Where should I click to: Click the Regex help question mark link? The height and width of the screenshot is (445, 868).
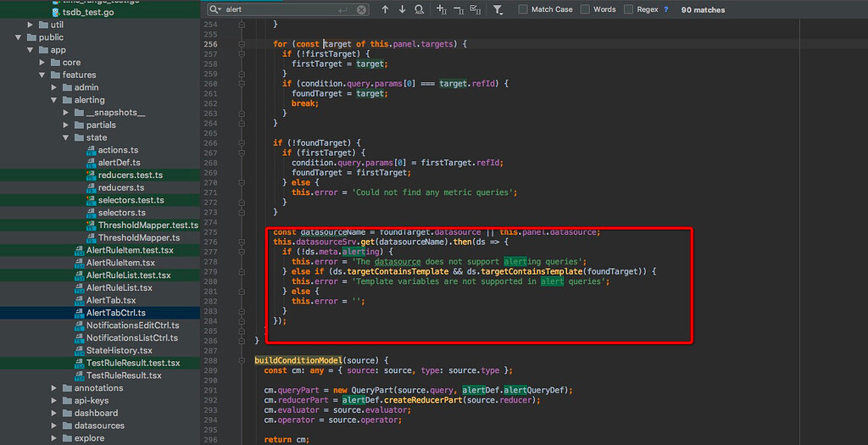(665, 9)
